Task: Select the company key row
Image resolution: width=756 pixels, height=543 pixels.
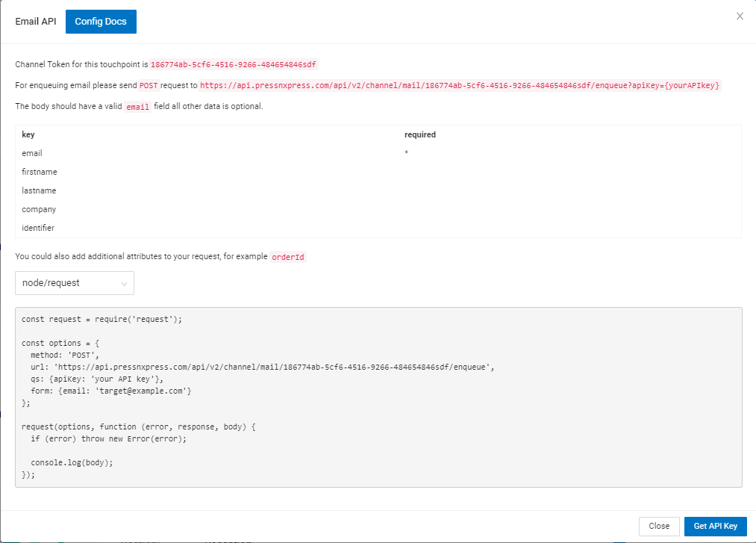Action: (39, 209)
